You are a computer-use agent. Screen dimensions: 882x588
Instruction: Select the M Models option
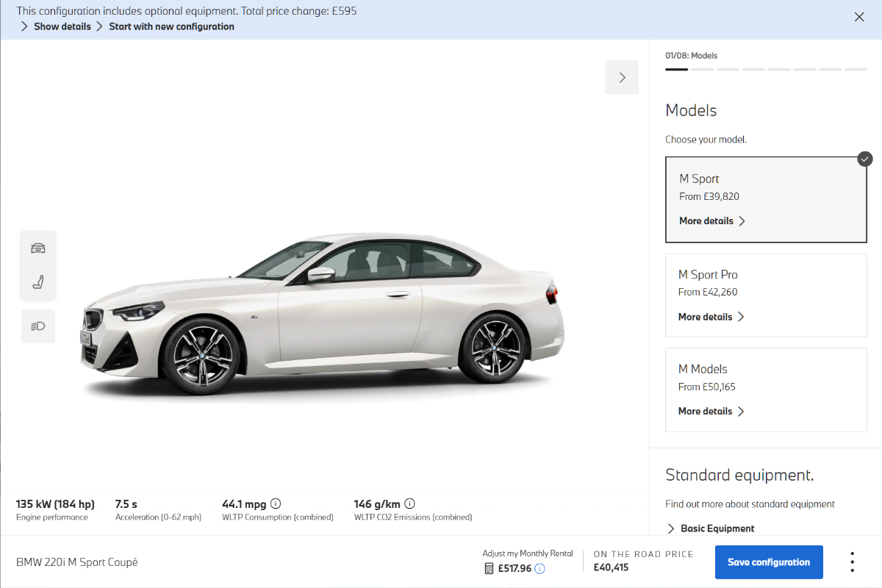pyautogui.click(x=765, y=378)
